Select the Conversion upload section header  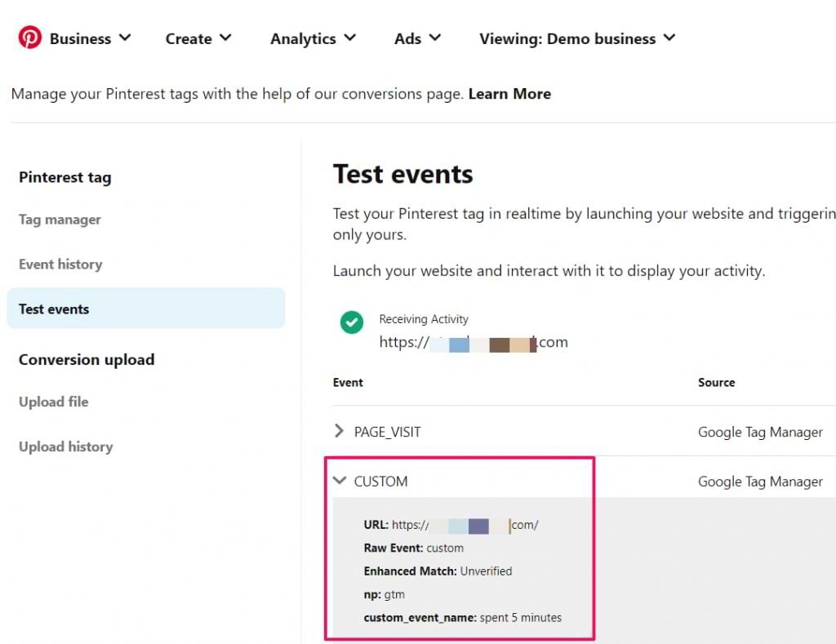[86, 359]
